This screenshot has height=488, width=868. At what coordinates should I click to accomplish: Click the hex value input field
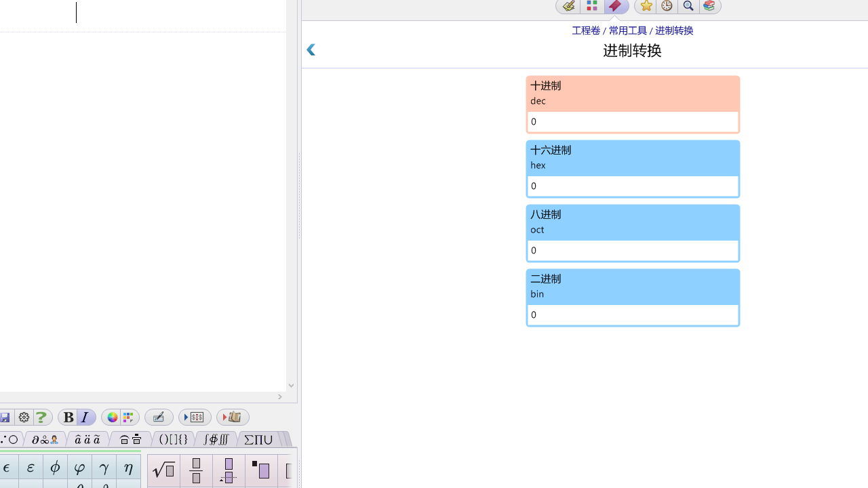point(632,186)
